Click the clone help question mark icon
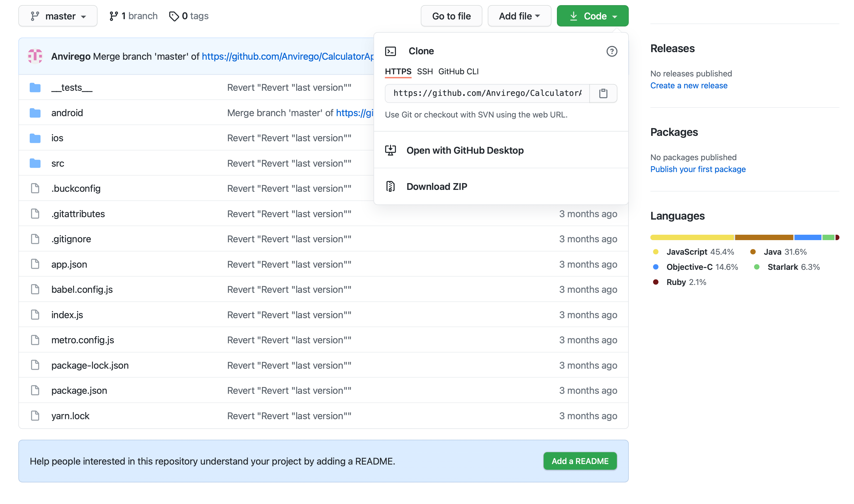854x504 pixels. click(611, 51)
